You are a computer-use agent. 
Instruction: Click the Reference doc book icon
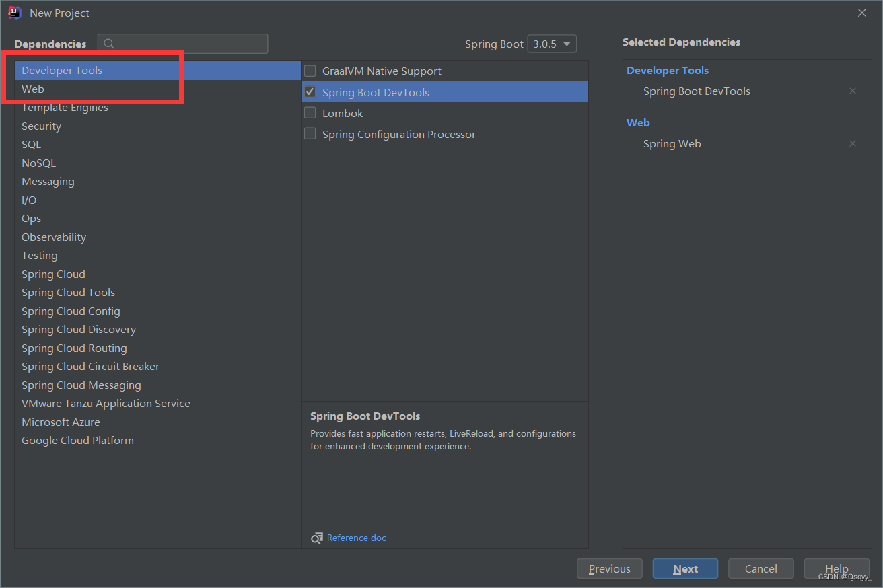tap(316, 538)
